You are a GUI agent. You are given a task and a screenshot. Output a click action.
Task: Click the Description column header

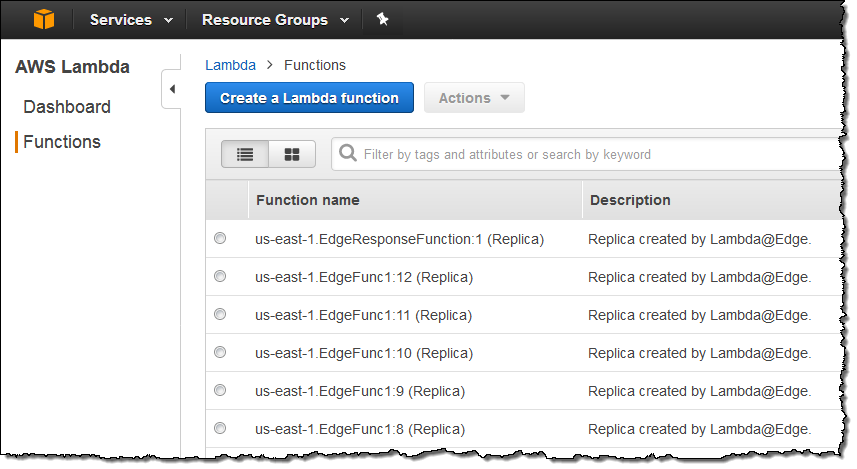coord(630,200)
